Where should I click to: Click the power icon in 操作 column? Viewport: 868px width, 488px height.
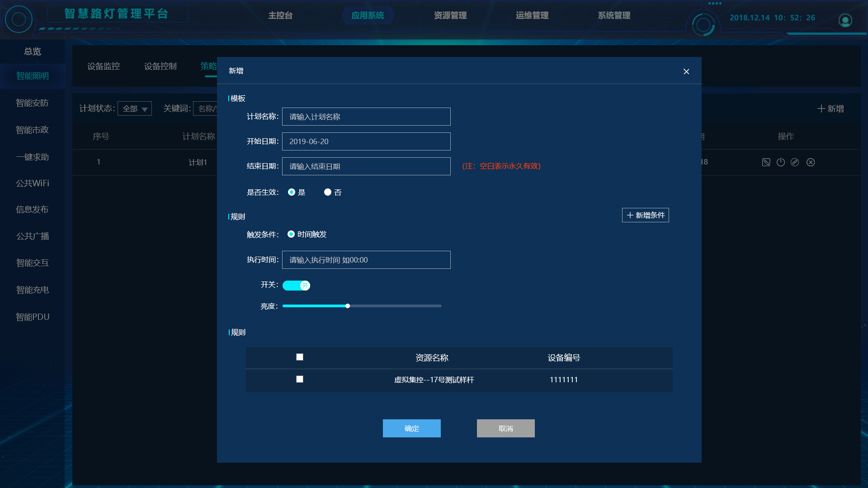click(781, 162)
